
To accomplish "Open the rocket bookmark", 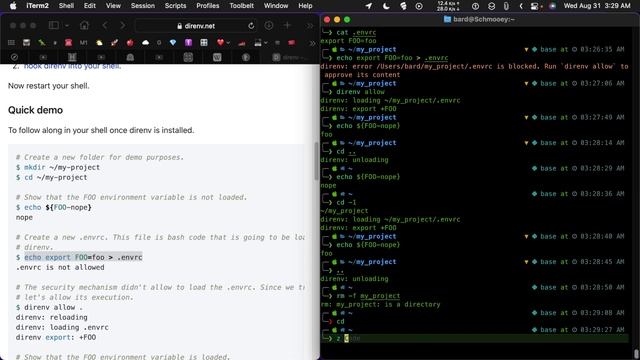I will point(115,42).
